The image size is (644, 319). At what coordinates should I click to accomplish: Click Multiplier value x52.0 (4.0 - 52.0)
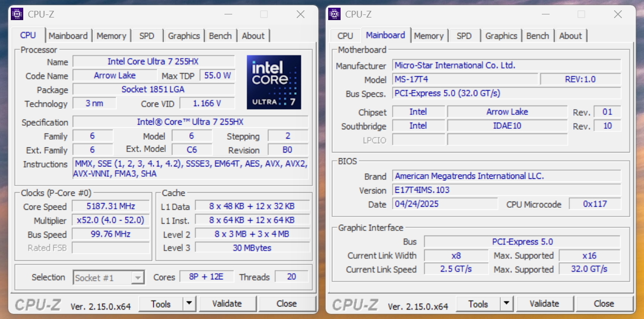[x=110, y=221]
